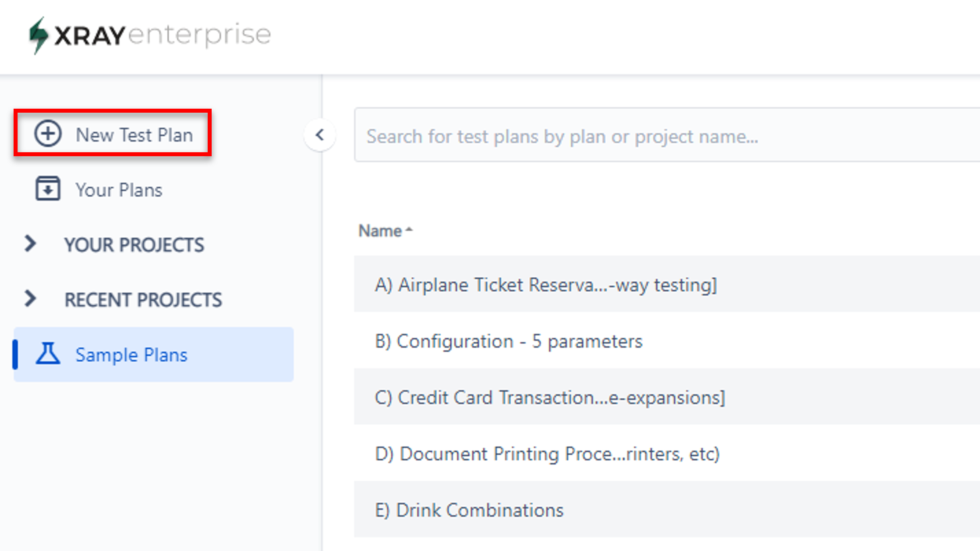This screenshot has width=980, height=551.
Task: Click the XRAY enterprise lightning logo
Action: pos(39,35)
